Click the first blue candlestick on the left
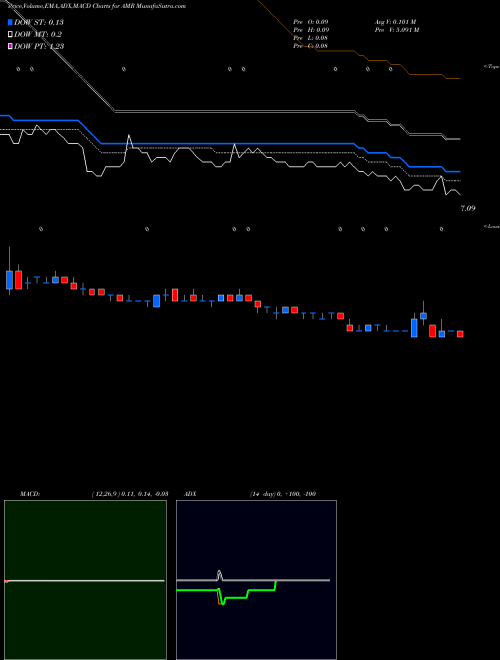This screenshot has height=660, width=500. click(9, 280)
